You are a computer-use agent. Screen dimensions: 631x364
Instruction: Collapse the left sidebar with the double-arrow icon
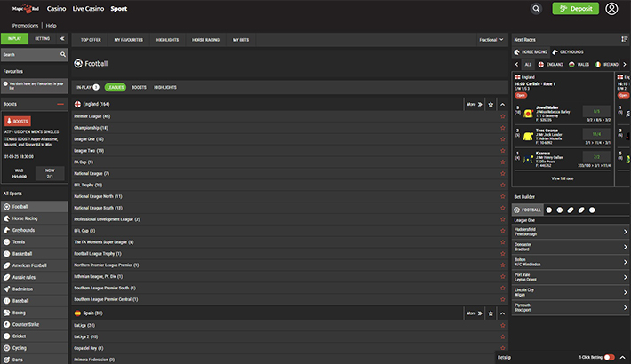coord(61,39)
